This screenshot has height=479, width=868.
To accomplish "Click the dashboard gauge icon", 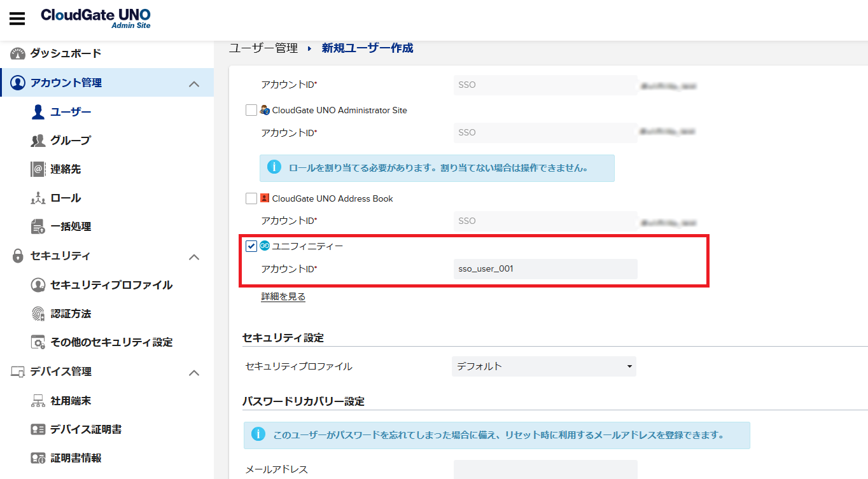I will click(x=18, y=53).
